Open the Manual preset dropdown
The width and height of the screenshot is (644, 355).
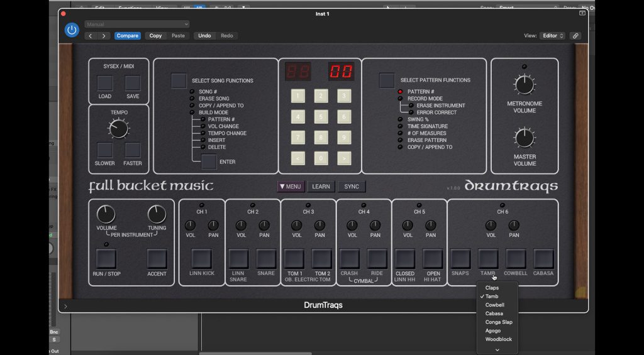point(137,25)
